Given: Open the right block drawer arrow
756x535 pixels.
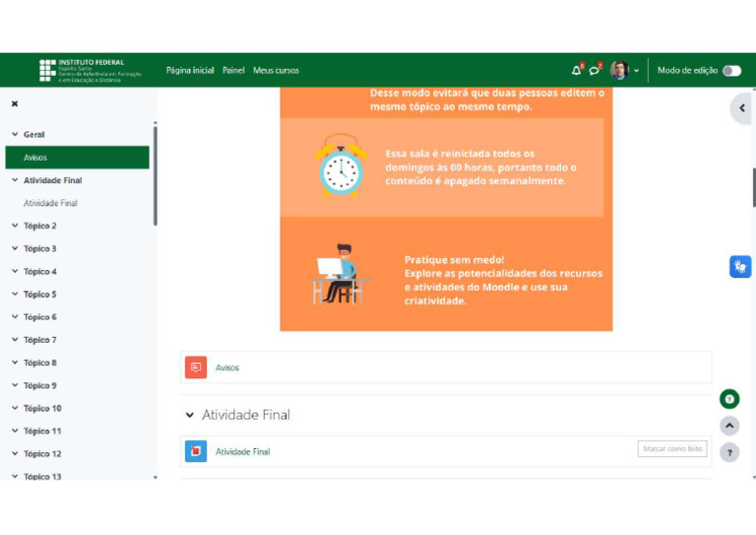Looking at the screenshot, I should (x=741, y=108).
